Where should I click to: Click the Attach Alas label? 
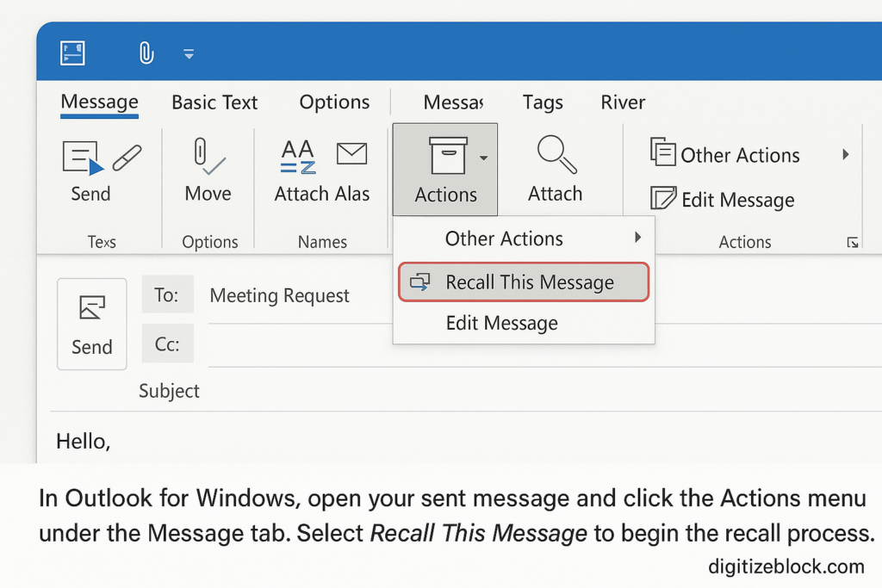[322, 194]
